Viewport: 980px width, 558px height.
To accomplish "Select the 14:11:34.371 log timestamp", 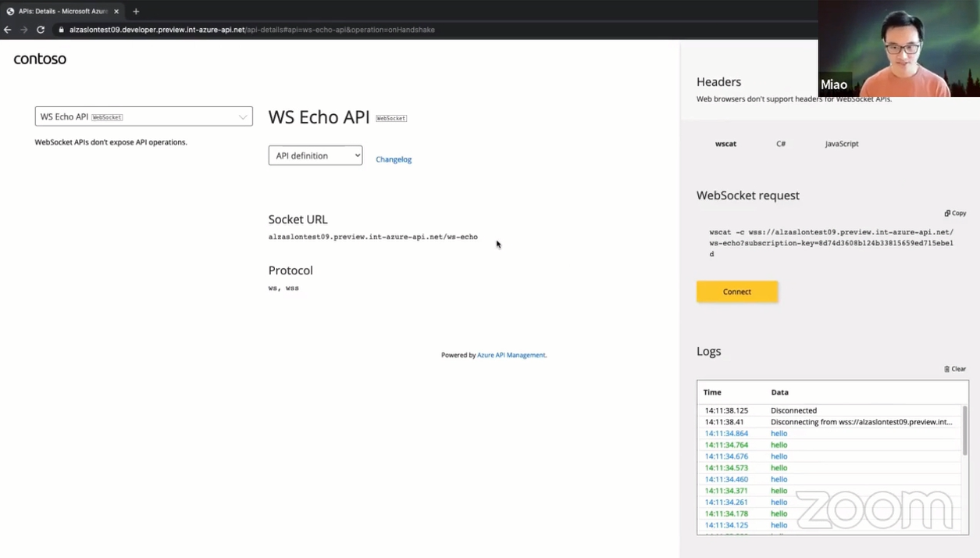I will click(x=726, y=491).
